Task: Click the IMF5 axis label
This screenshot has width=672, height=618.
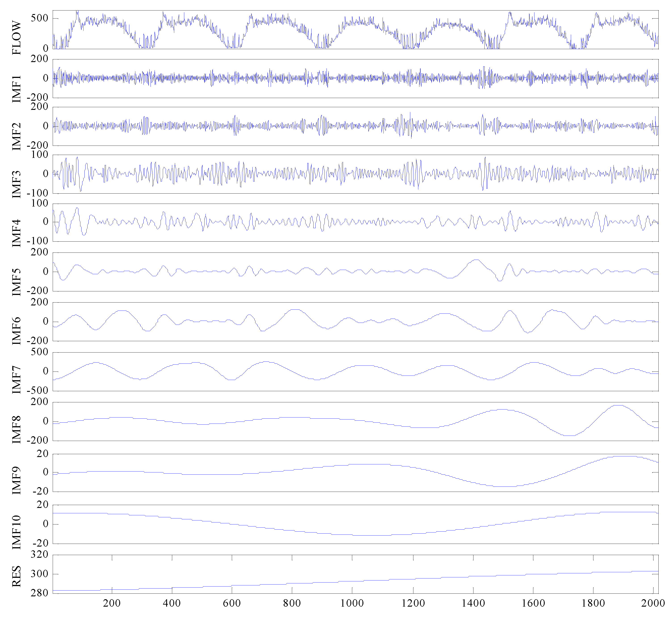Action: pyautogui.click(x=16, y=282)
